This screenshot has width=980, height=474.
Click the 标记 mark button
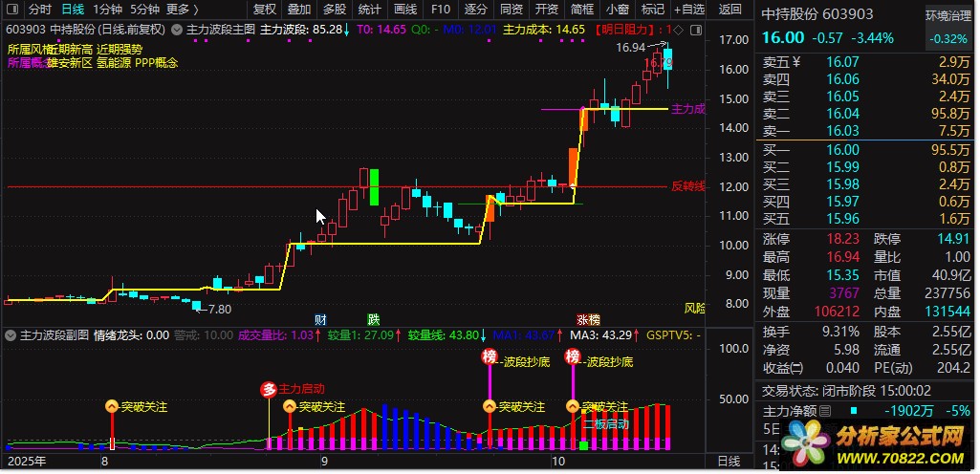point(652,10)
